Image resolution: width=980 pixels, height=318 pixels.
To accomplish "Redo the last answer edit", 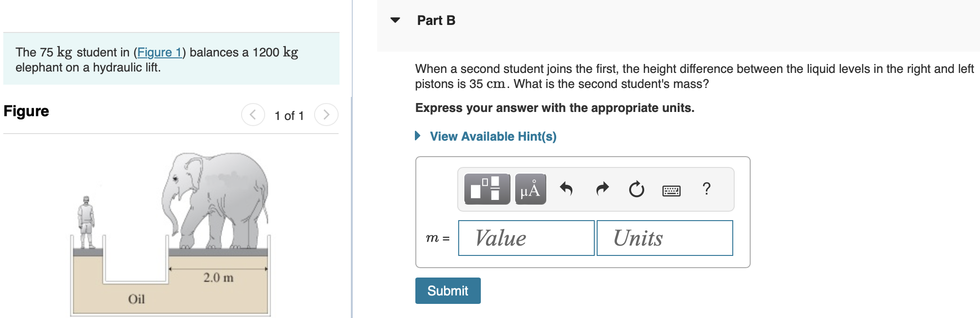I will coord(602,189).
